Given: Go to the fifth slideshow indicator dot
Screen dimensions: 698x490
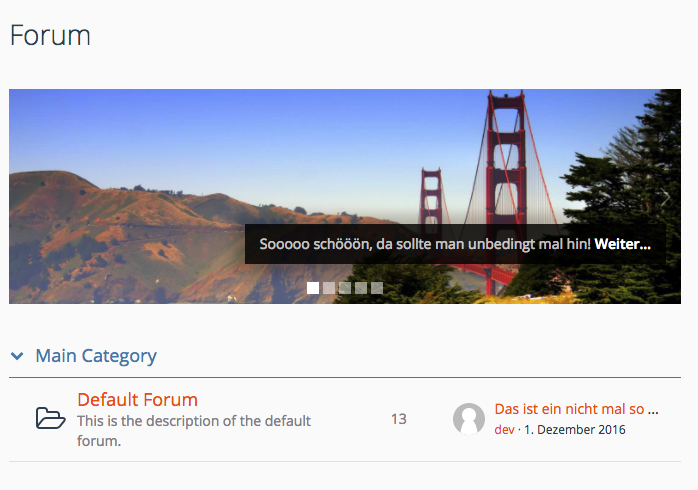Looking at the screenshot, I should click(x=377, y=288).
